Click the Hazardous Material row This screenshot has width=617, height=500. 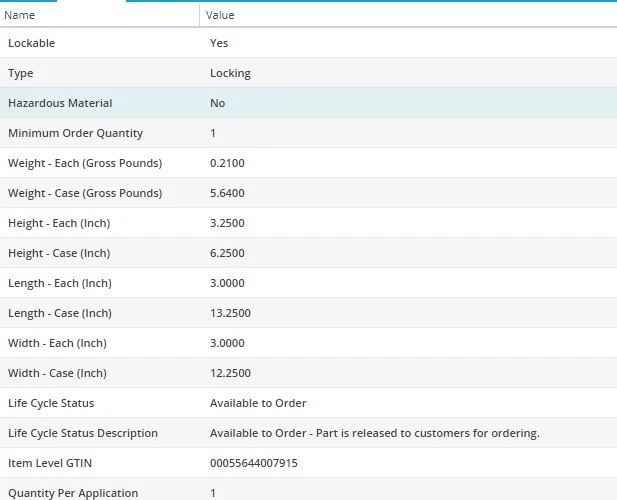pyautogui.click(x=60, y=103)
